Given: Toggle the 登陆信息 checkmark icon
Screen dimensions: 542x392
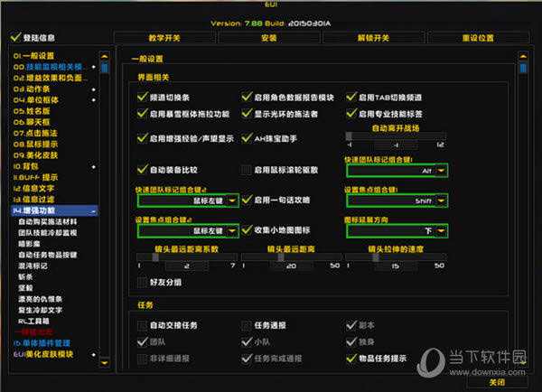Looking at the screenshot, I should [x=14, y=38].
